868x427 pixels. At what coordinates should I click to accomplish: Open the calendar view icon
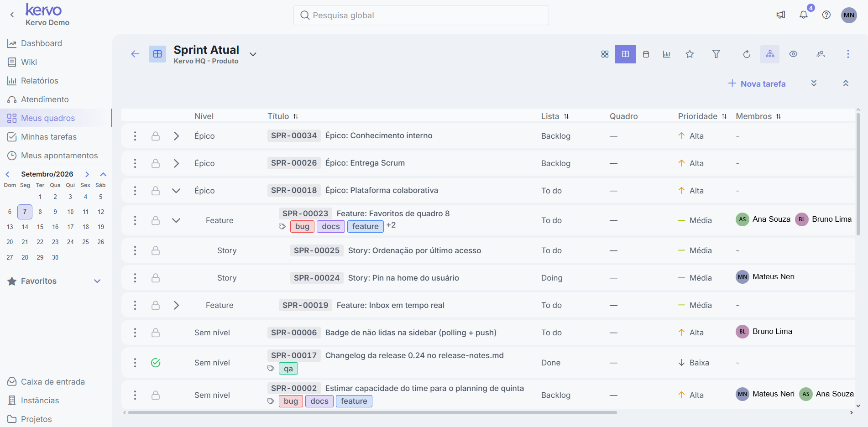[x=646, y=54]
